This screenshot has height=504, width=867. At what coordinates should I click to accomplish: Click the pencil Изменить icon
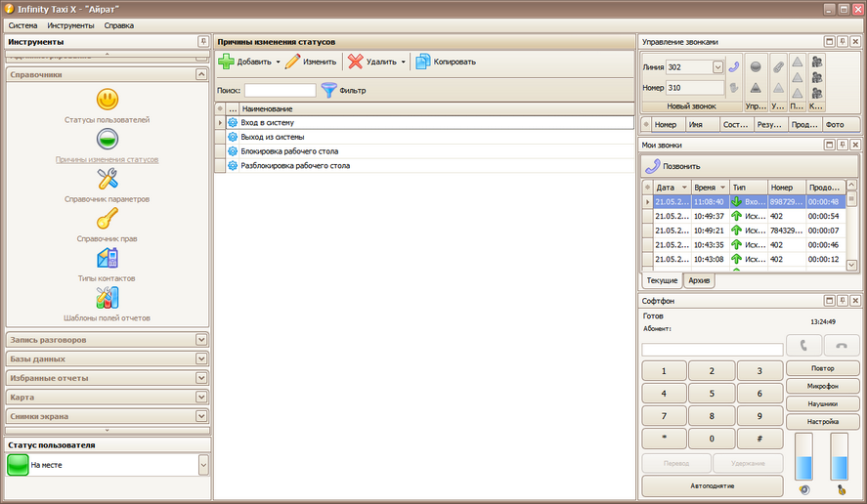pos(292,62)
